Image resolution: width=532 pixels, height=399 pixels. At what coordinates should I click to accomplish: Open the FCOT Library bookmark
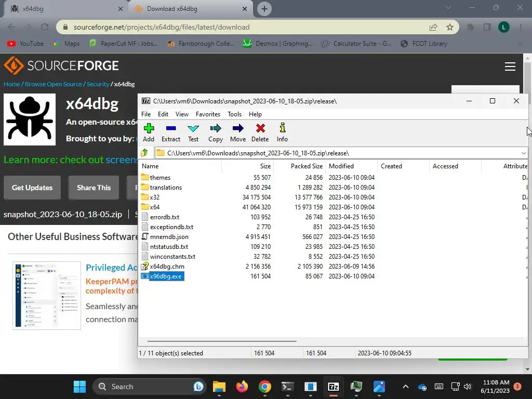[424, 44]
